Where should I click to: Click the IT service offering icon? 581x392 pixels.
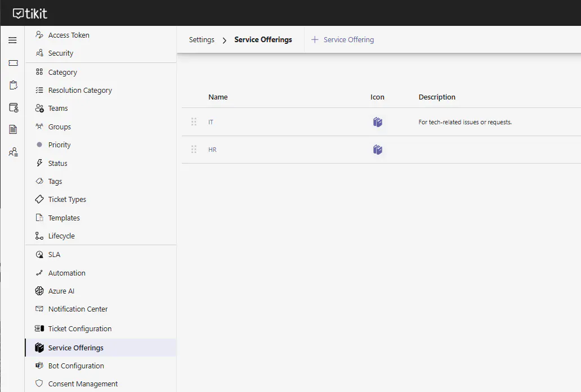point(378,122)
